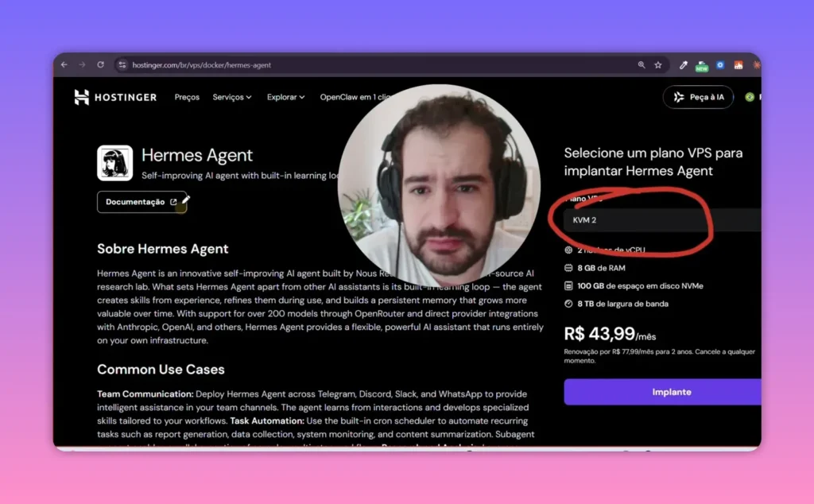Click the external link icon on Documentação
Screen dimensions: 814x504
[173, 202]
